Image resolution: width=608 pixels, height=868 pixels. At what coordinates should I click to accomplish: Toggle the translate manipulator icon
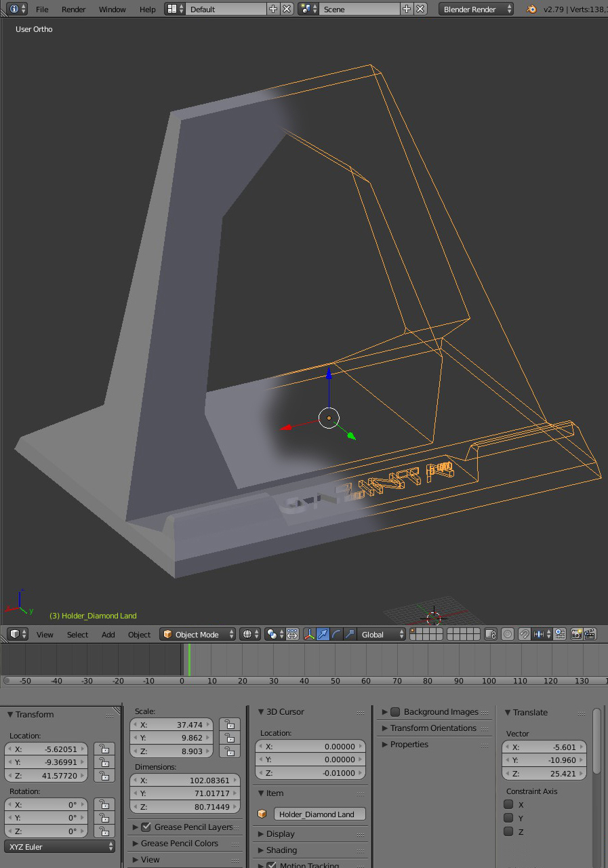(324, 634)
